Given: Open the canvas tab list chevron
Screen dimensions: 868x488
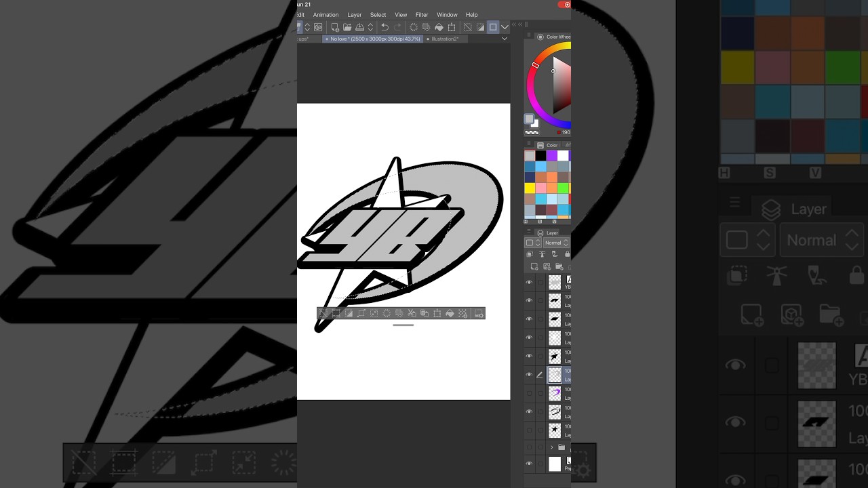Looking at the screenshot, I should [504, 39].
